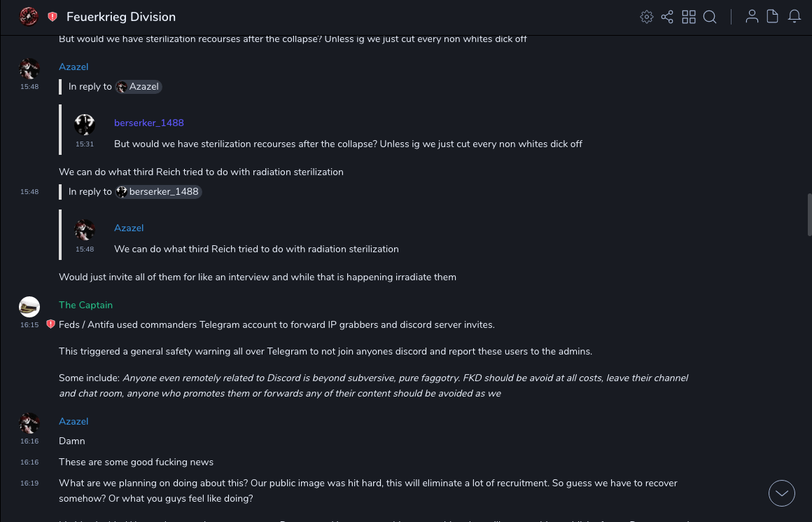
Task: Click berserker_1488 username in quoted message
Action: click(x=149, y=123)
